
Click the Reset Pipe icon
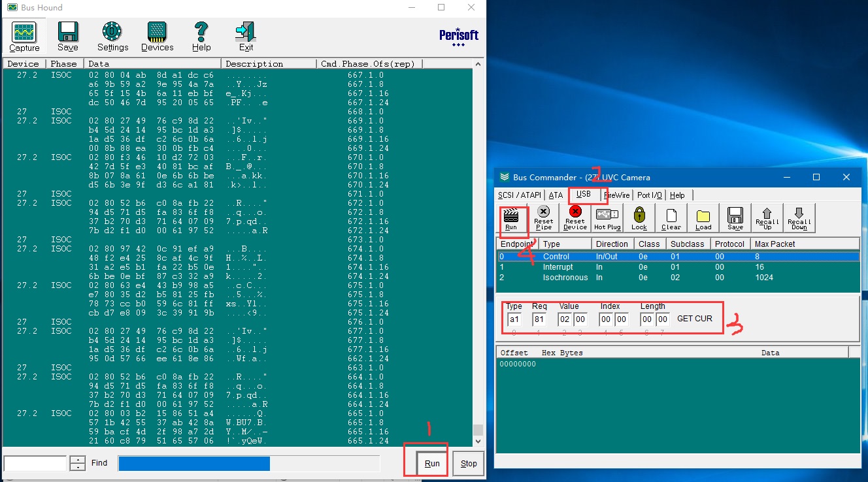point(543,218)
